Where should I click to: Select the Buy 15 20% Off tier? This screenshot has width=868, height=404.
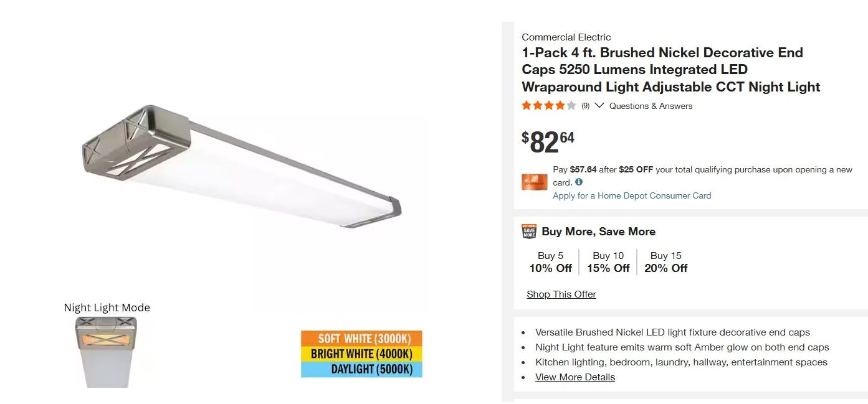tap(666, 262)
